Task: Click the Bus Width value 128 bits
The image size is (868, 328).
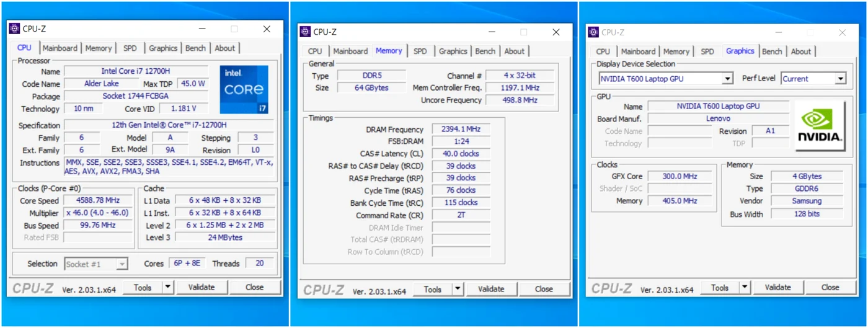Action: tap(807, 214)
